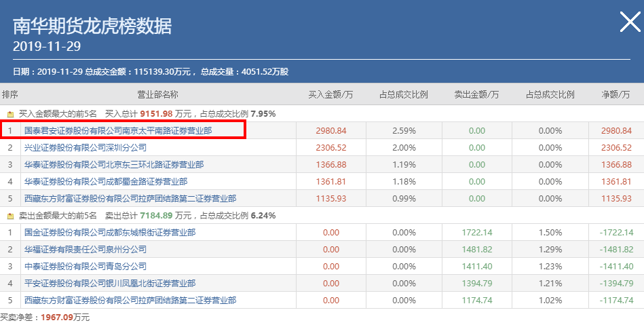This screenshot has height=325, width=644.
Task: Open 中泰证券股份有限公司青岛分公司 link
Action: tap(85, 266)
